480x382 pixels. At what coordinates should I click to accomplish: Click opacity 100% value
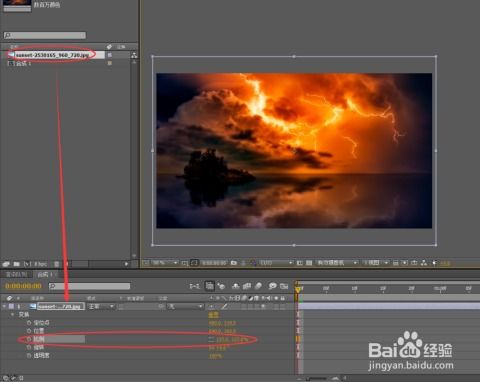click(215, 356)
